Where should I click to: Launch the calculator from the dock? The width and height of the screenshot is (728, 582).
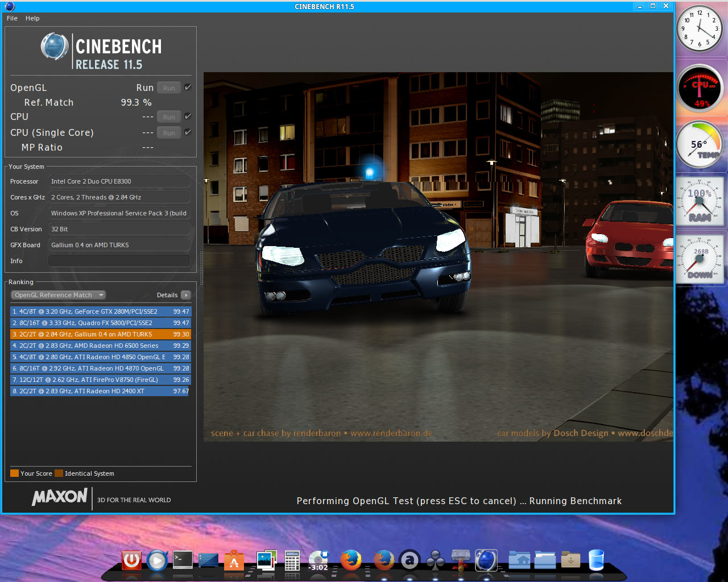292,560
